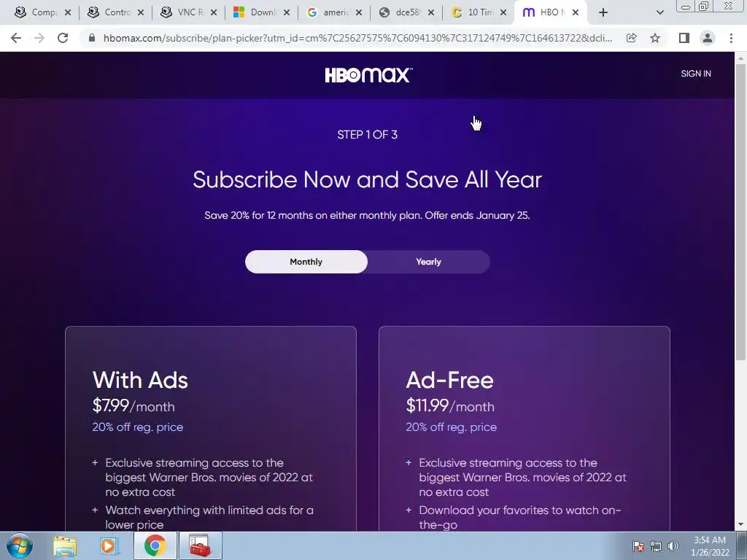Click '20% off reg. price' under With Ads

point(138,427)
